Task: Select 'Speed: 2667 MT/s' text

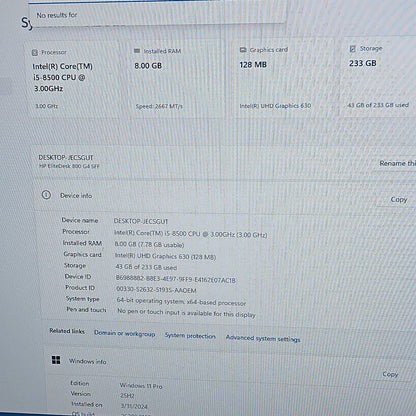Action: click(x=159, y=106)
